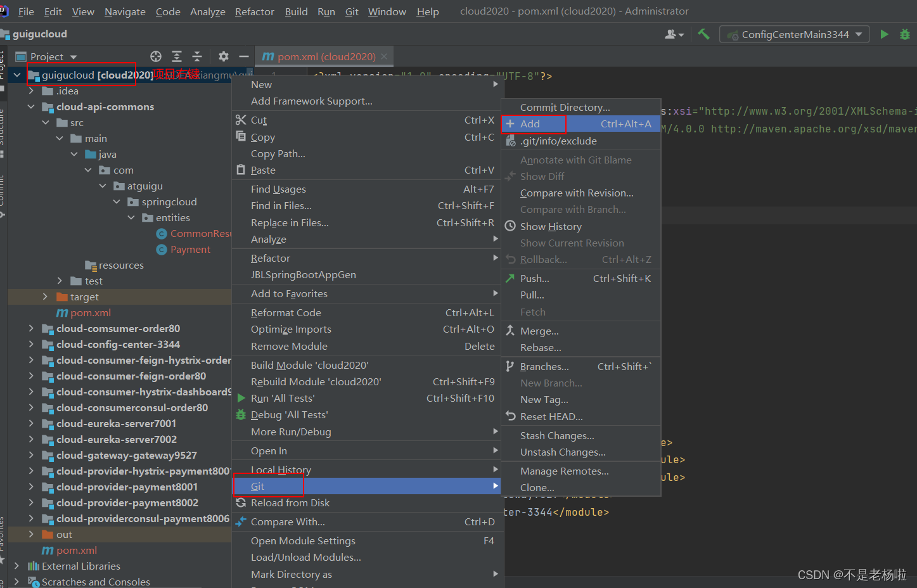Viewport: 917px width, 588px height.
Task: Select Scratches and Consoles node
Action: (x=96, y=582)
